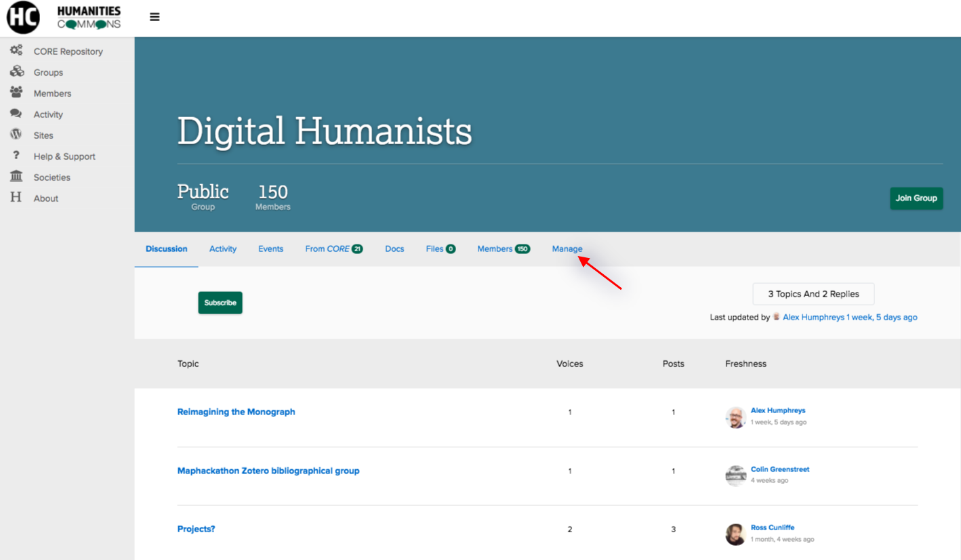Toggle the hamburger sidebar menu

coord(155,17)
